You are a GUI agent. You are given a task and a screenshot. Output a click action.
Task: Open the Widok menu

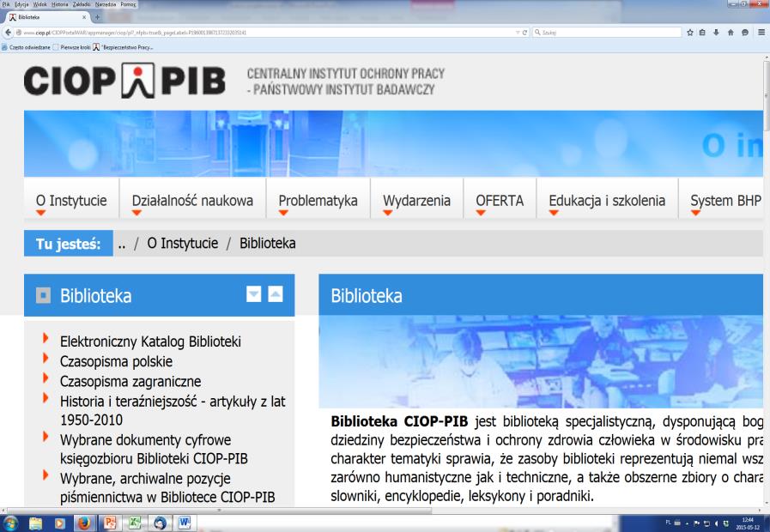39,4
